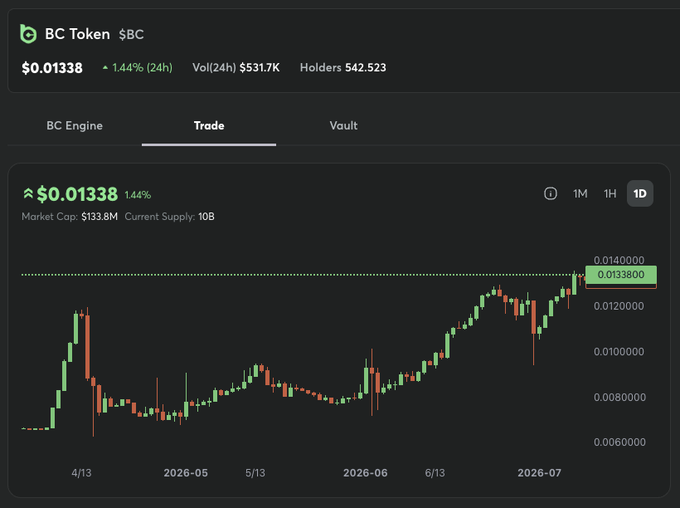
Task: Set chart interval to 1M
Action: 580,193
